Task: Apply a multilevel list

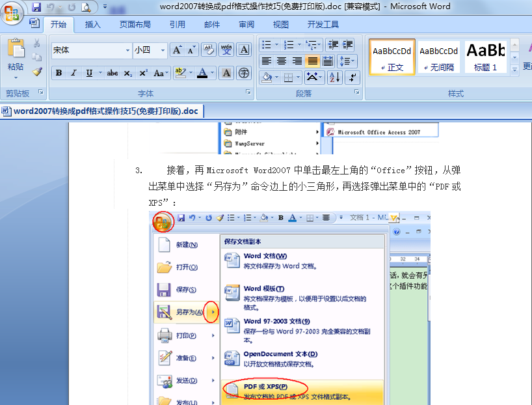Action: 311,44
